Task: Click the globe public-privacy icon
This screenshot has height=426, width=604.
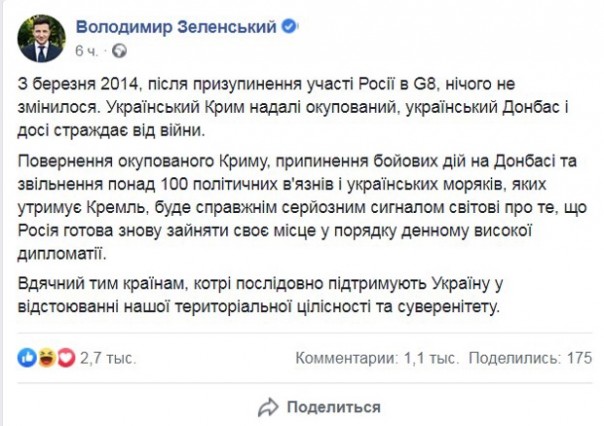Action: pos(120,49)
